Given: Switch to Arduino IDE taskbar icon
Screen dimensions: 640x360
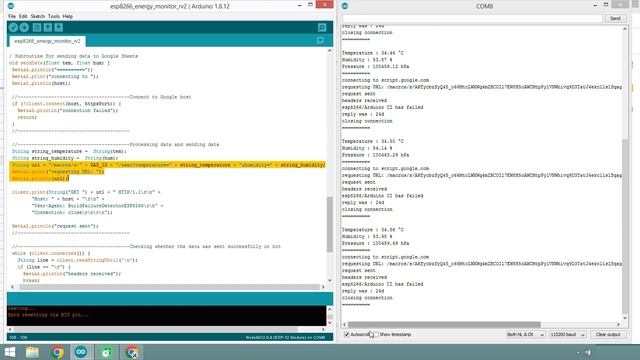Looking at the screenshot, I should [81, 352].
